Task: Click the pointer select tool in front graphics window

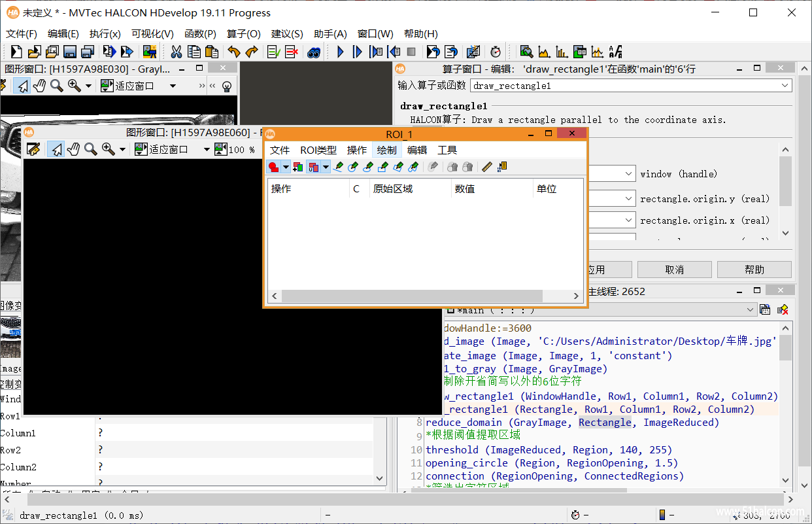Action: tap(57, 149)
